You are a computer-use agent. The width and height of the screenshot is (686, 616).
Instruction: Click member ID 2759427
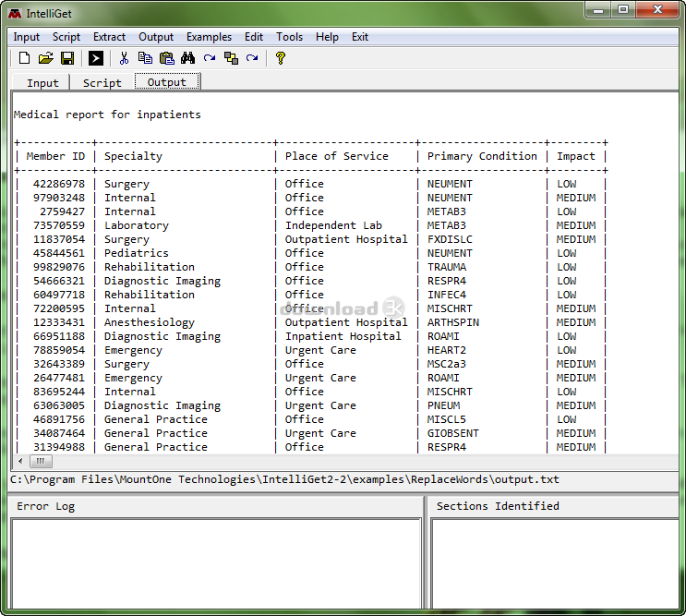click(x=62, y=211)
